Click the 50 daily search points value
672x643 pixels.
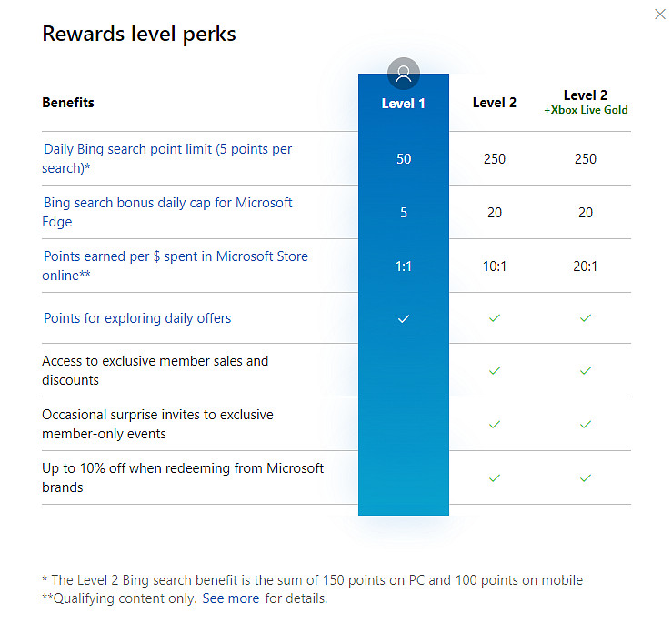(404, 159)
